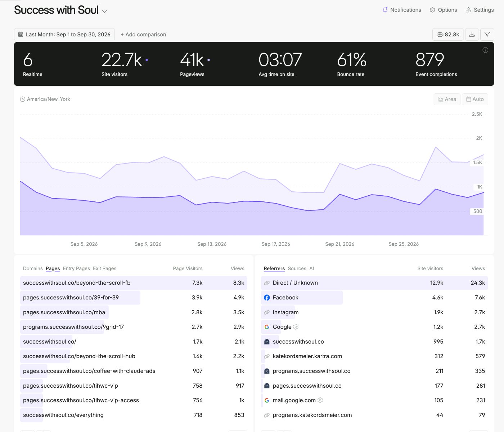
Task: Click the successwithsoul.co/everything row
Action: coord(134,415)
